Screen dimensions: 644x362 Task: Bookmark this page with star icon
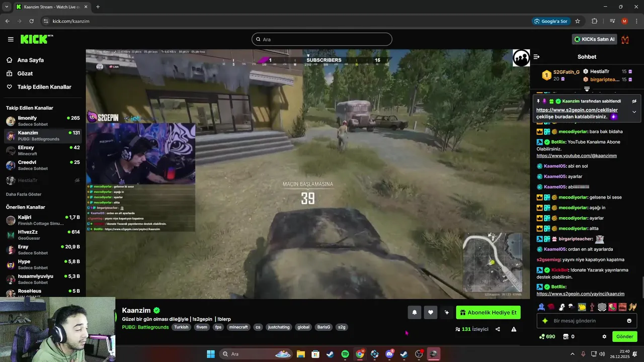578,21
